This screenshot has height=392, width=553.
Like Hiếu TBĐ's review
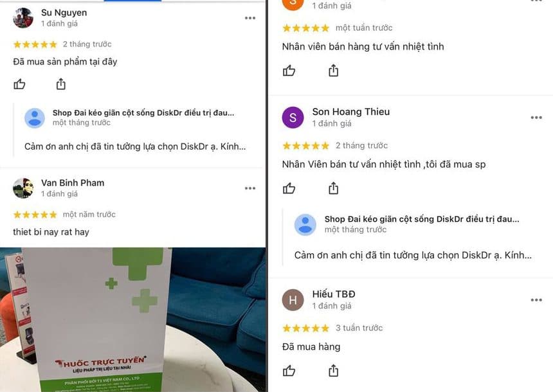point(289,371)
